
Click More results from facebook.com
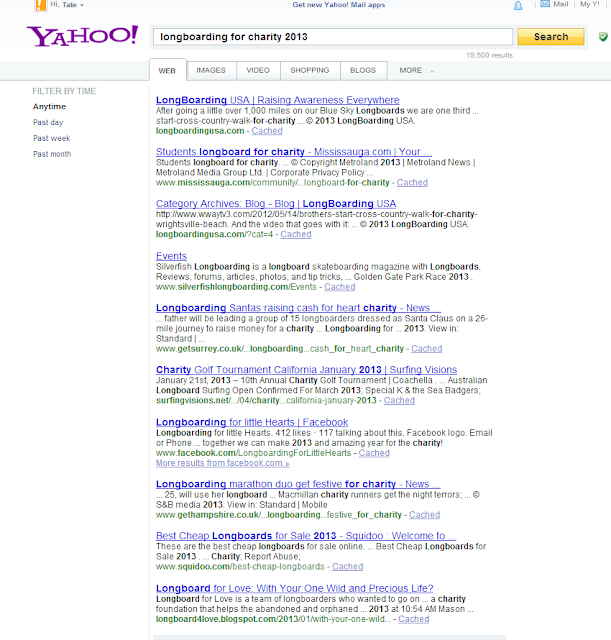coord(222,464)
